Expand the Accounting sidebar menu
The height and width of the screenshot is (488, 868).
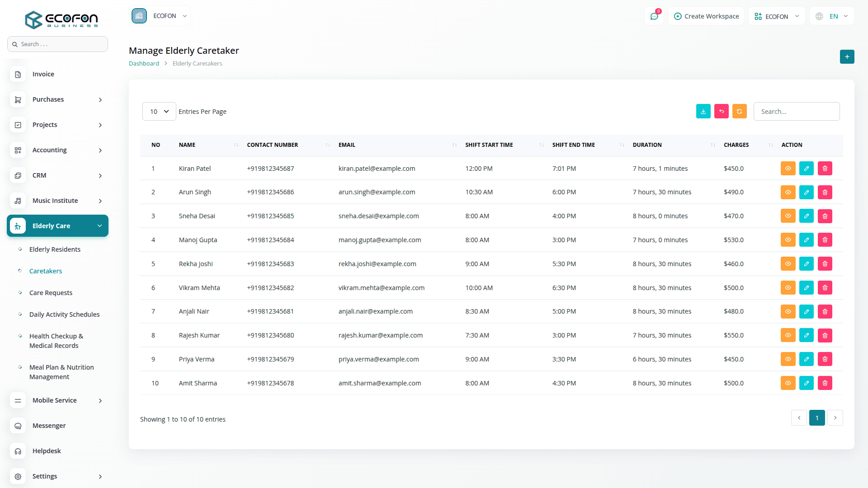click(x=58, y=150)
